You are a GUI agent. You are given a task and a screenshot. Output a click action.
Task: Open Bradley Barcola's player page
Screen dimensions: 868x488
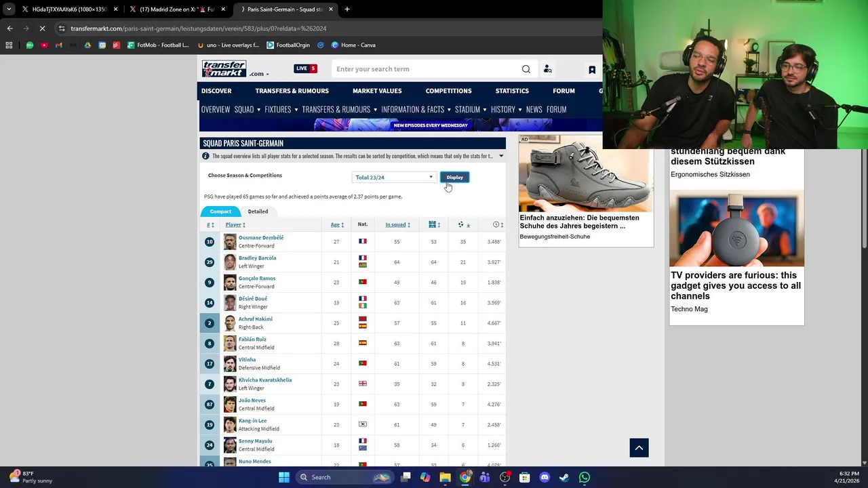(257, 258)
